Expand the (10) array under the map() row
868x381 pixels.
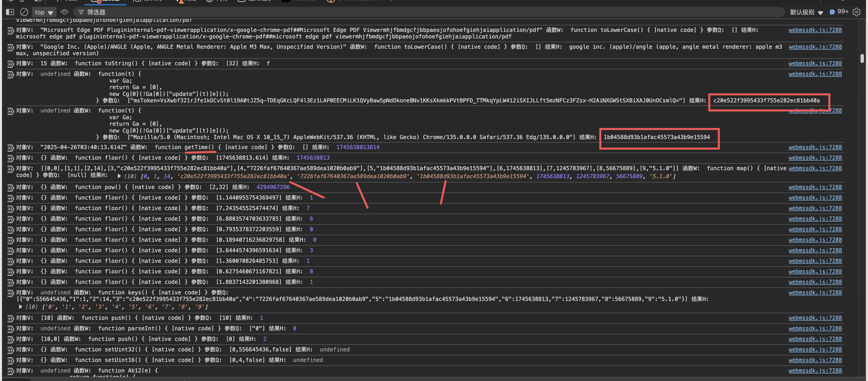[119, 176]
